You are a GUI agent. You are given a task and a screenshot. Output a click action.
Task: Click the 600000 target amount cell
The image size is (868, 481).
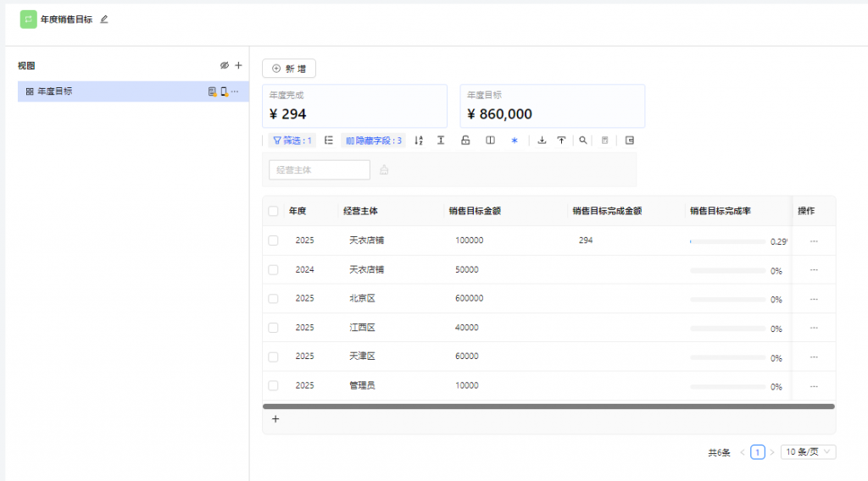469,299
